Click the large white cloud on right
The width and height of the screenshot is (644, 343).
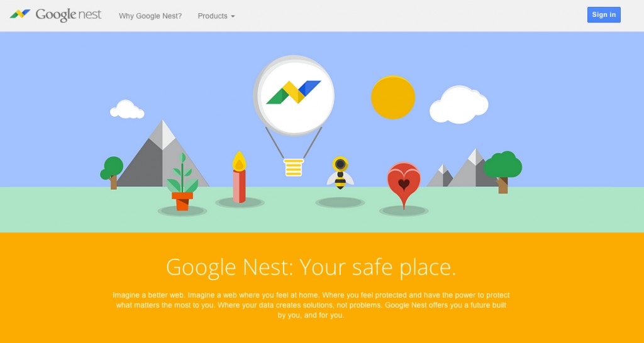tap(458, 105)
